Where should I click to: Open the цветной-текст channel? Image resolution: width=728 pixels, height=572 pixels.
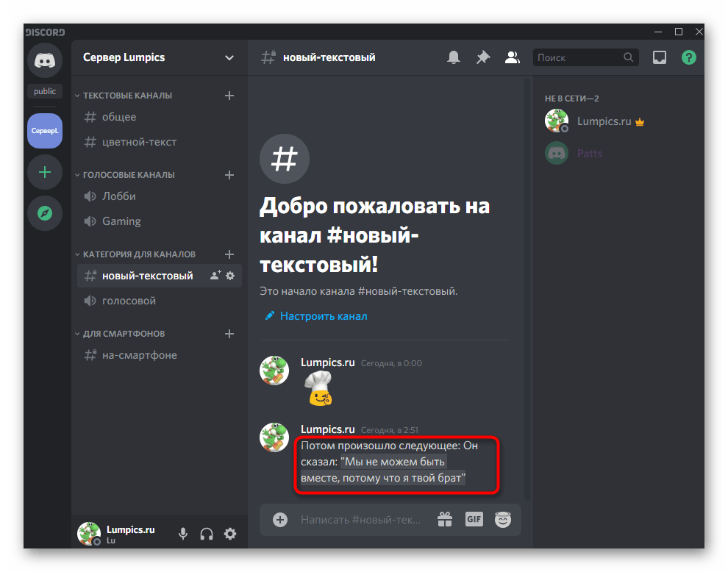coord(160,142)
